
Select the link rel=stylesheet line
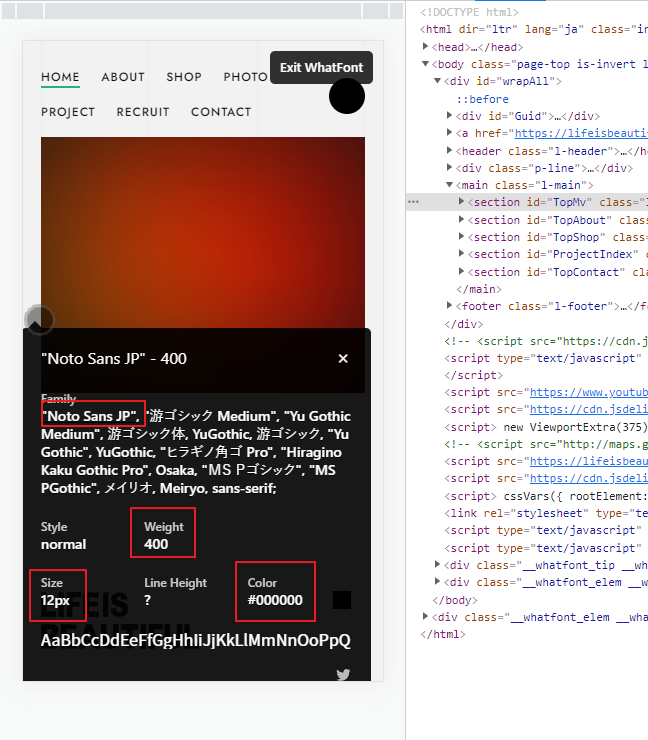(546, 513)
